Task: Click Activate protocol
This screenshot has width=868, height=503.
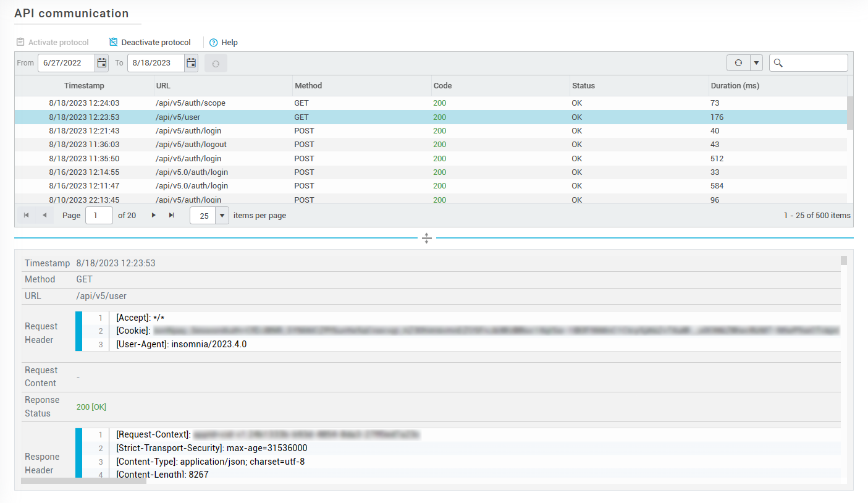Action: [x=53, y=43]
